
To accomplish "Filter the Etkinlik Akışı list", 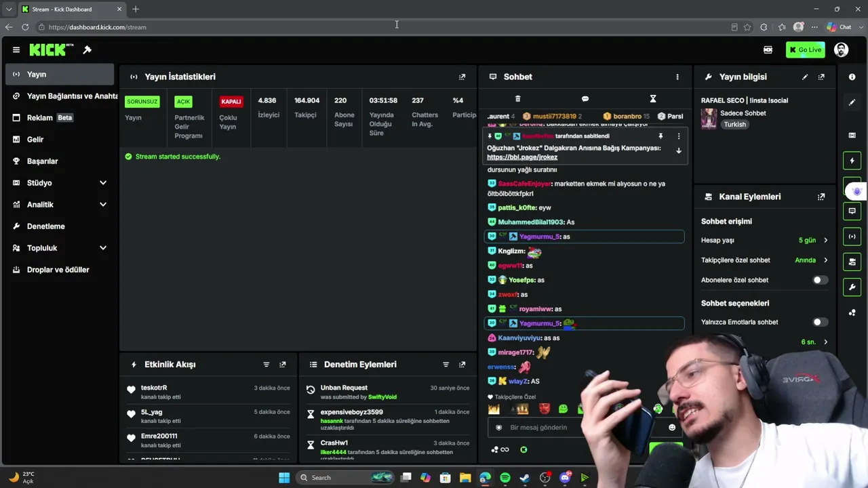I will (267, 364).
